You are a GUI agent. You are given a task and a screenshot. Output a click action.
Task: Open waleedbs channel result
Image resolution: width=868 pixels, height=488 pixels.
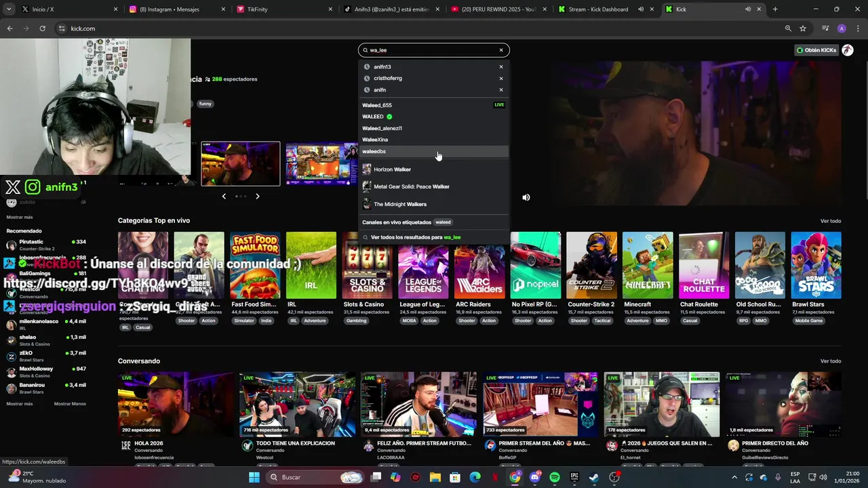coord(434,151)
